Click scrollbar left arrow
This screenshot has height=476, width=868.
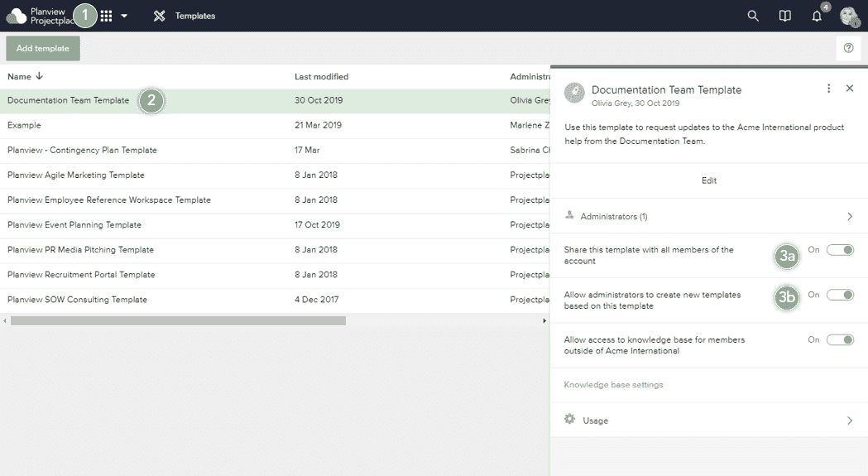(5, 321)
